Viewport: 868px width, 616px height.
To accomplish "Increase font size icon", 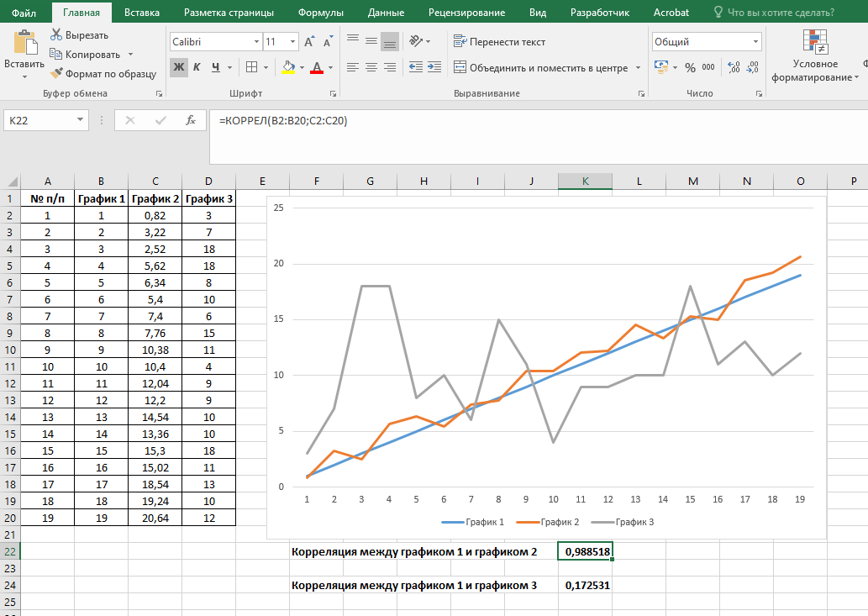I will click(309, 42).
